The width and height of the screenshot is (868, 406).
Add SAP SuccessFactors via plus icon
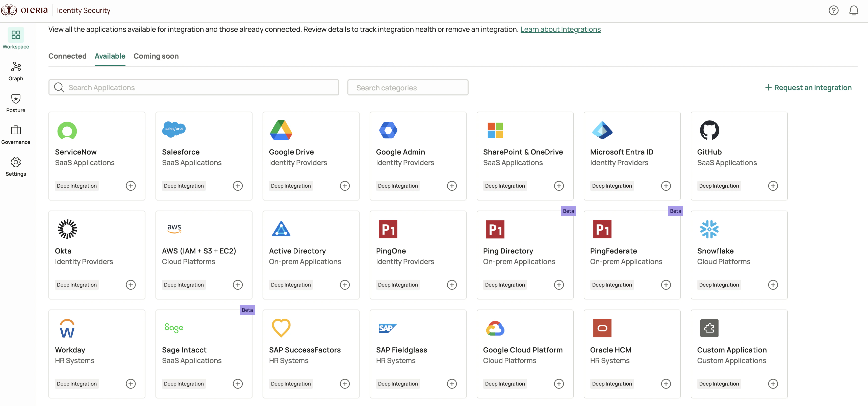[x=345, y=384]
